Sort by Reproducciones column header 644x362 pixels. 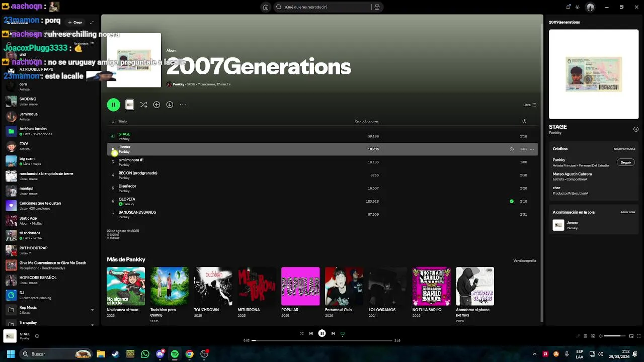point(366,121)
